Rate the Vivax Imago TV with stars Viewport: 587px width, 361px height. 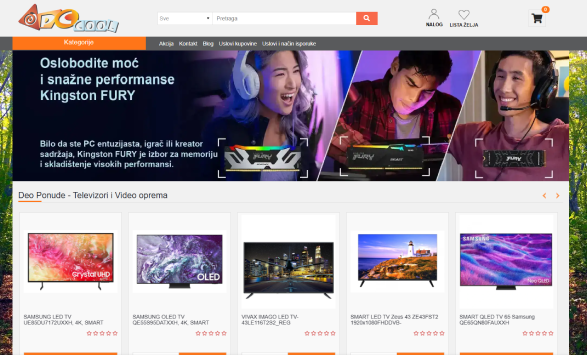[x=320, y=333]
